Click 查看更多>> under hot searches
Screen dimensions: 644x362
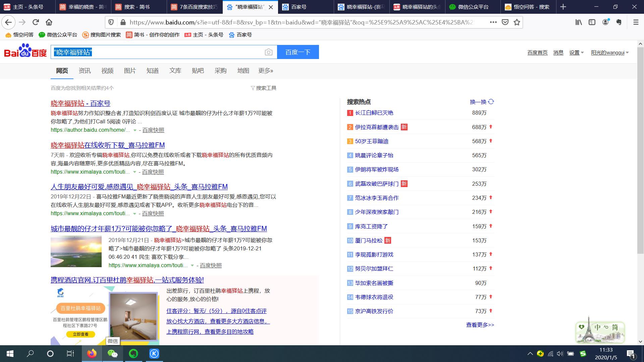click(x=480, y=325)
